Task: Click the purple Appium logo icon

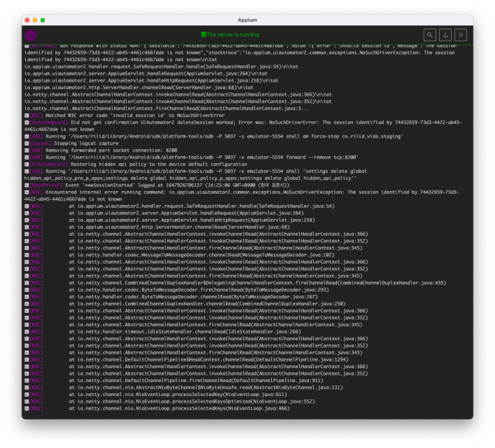Action: [31, 35]
